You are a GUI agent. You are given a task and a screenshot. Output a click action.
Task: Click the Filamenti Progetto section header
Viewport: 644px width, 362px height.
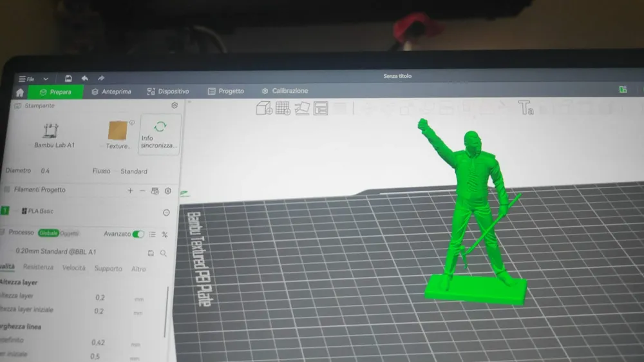pos(39,189)
